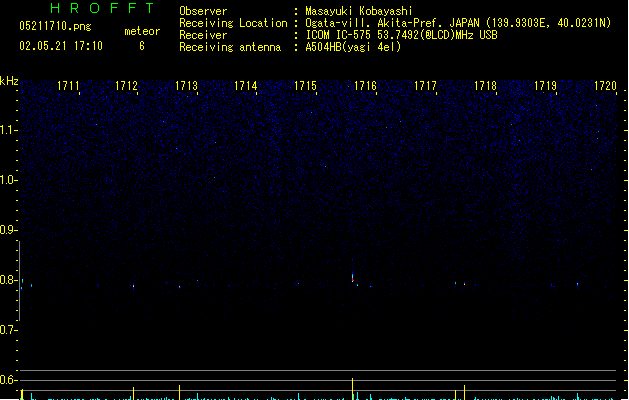Image resolution: width=629 pixels, height=400 pixels.
Task: Click the meteor count label
Action: click(142, 31)
